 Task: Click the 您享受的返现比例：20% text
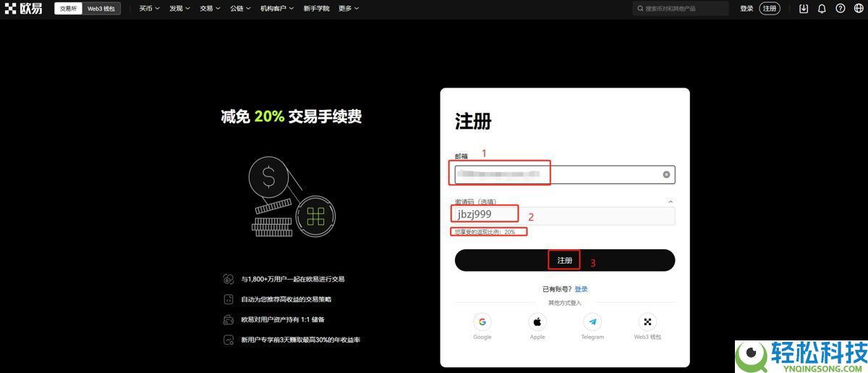[485, 232]
